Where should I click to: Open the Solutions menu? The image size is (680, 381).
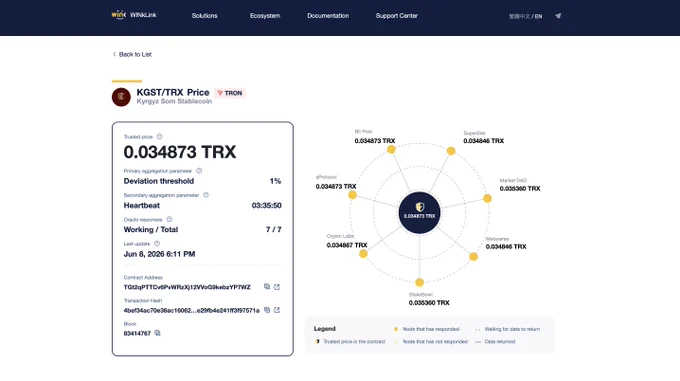pyautogui.click(x=204, y=16)
